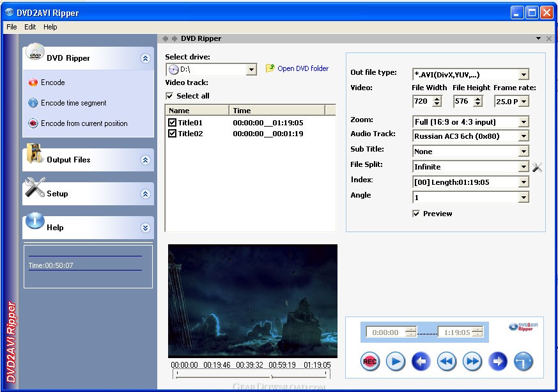This screenshot has height=392, width=558.
Task: Open the Help menu
Action: 50,27
